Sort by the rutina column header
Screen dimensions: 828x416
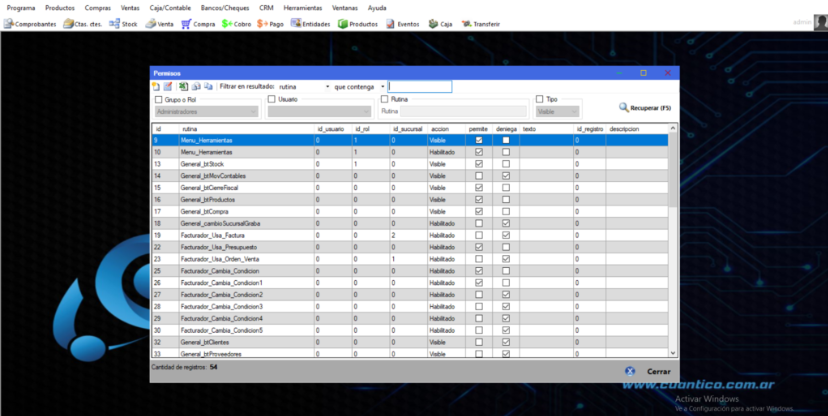click(x=247, y=129)
